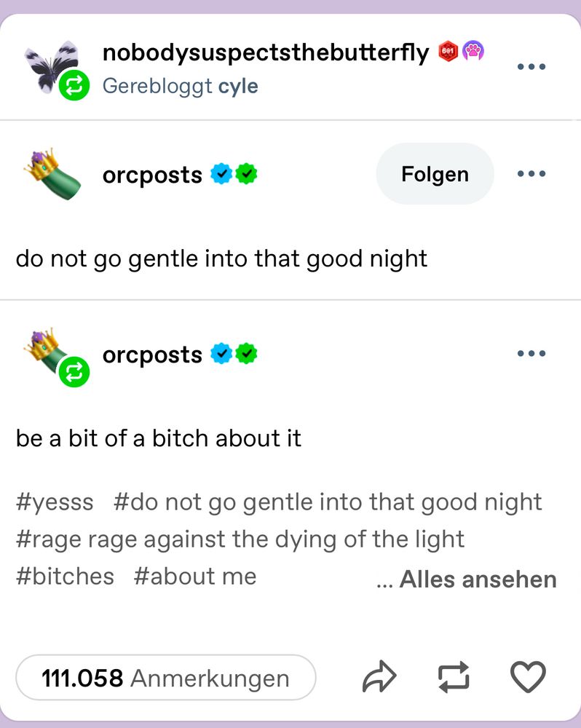581x728 pixels.
Task: Select the #yesss tag
Action: point(54,502)
